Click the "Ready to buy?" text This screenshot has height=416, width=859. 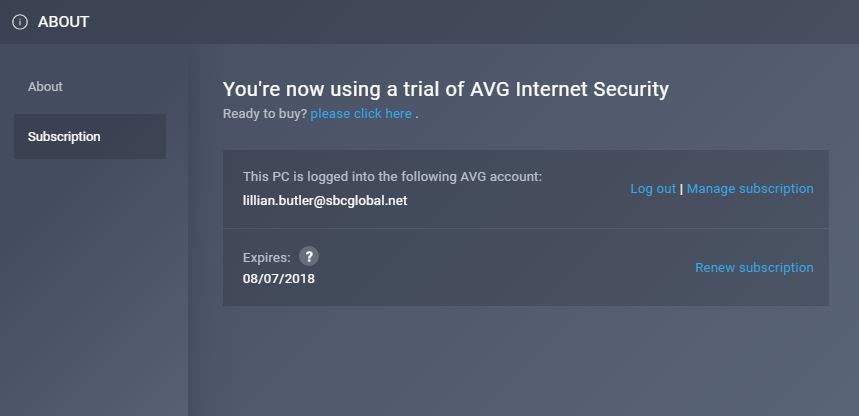(x=265, y=114)
